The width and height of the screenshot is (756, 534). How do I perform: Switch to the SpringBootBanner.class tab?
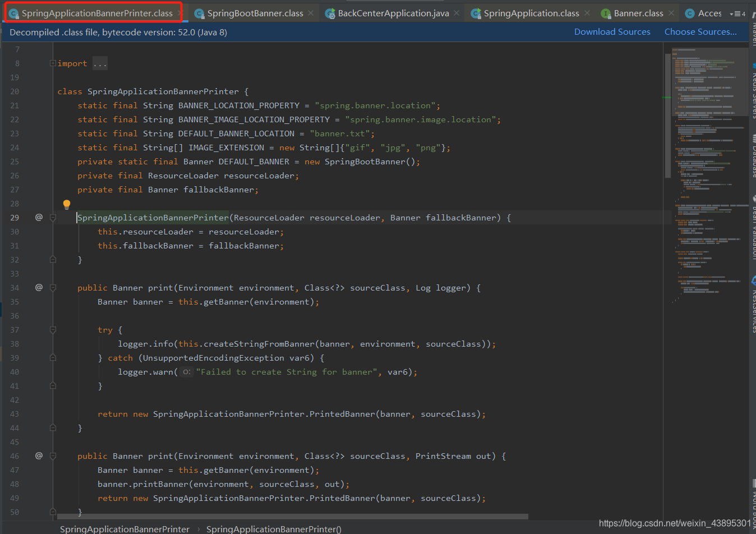pos(255,13)
